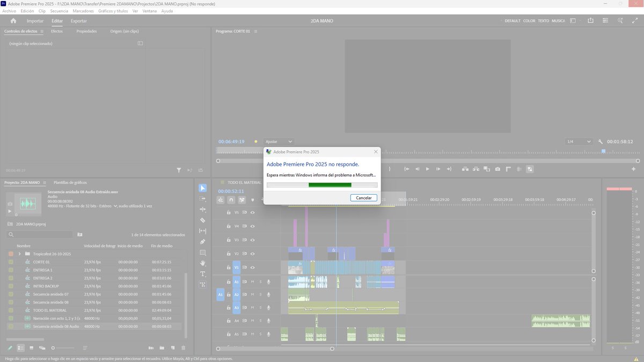
Task: Switch to the MUSICA workspace
Action: tap(558, 21)
